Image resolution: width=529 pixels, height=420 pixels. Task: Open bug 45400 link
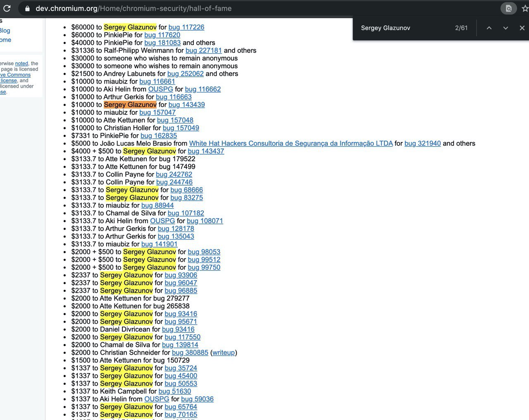181,376
